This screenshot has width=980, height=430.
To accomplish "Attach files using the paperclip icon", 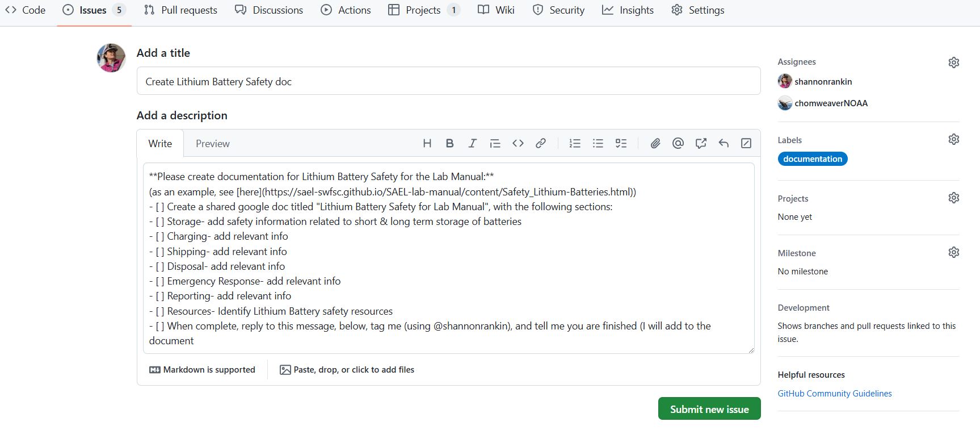I will tap(655, 143).
